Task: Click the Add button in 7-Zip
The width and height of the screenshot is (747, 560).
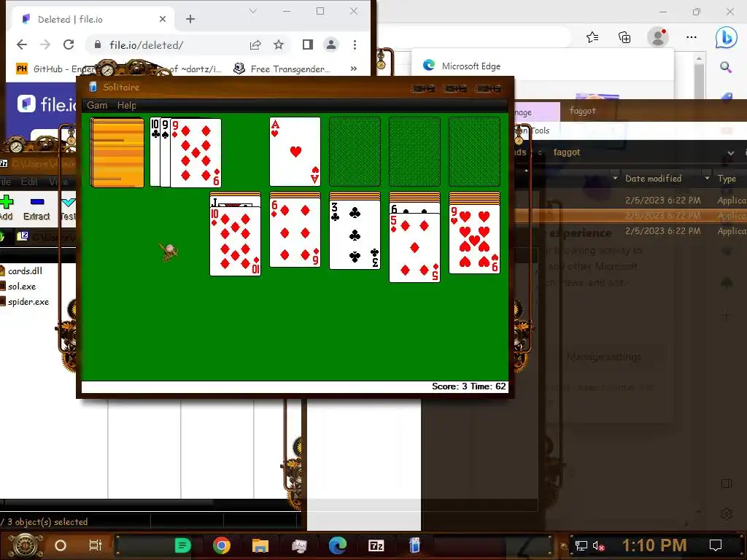Action: point(7,209)
